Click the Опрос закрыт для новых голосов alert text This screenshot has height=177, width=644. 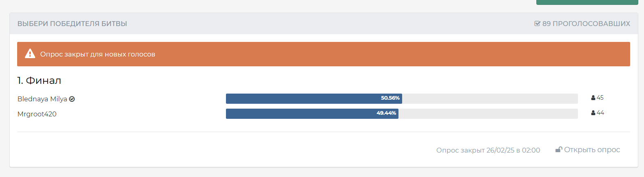point(97,54)
